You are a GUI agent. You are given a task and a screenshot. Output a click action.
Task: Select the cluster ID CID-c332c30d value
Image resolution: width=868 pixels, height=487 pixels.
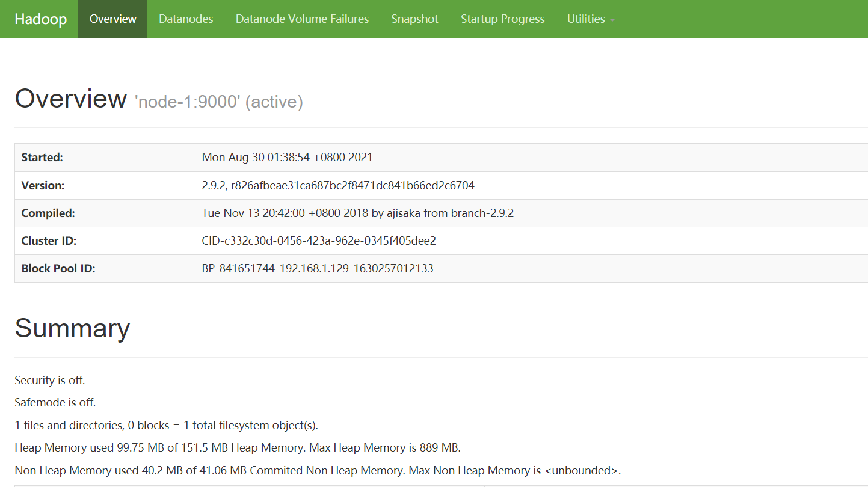319,241
